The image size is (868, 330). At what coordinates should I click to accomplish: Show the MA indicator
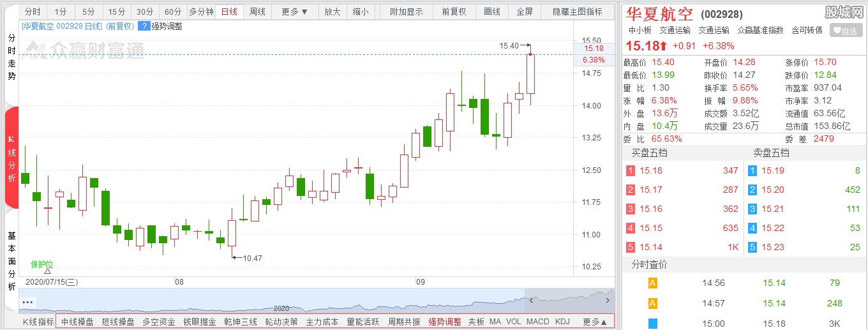tap(495, 322)
